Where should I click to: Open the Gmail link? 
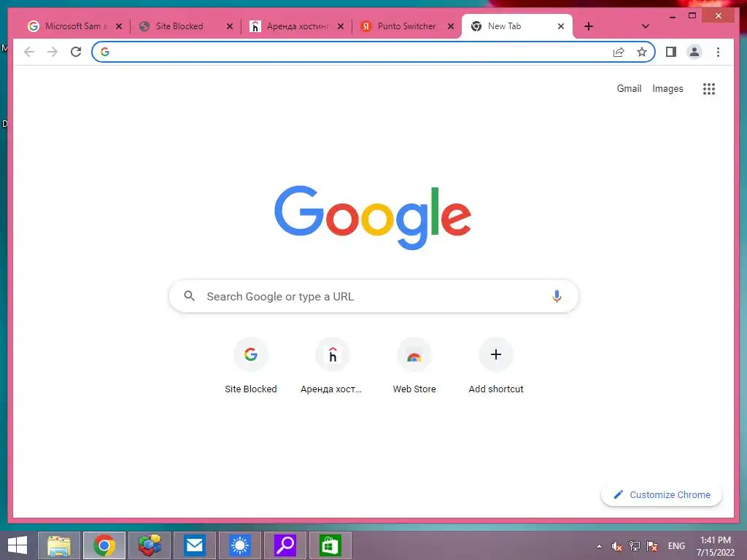tap(629, 88)
